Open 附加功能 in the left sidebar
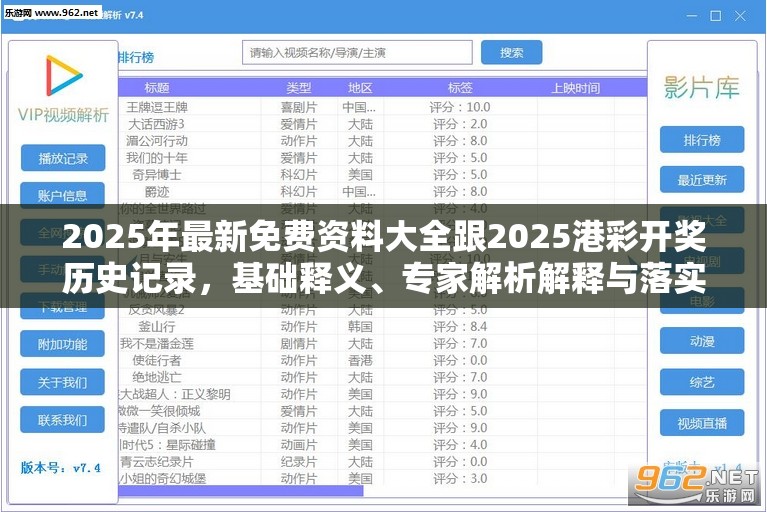 [63, 344]
